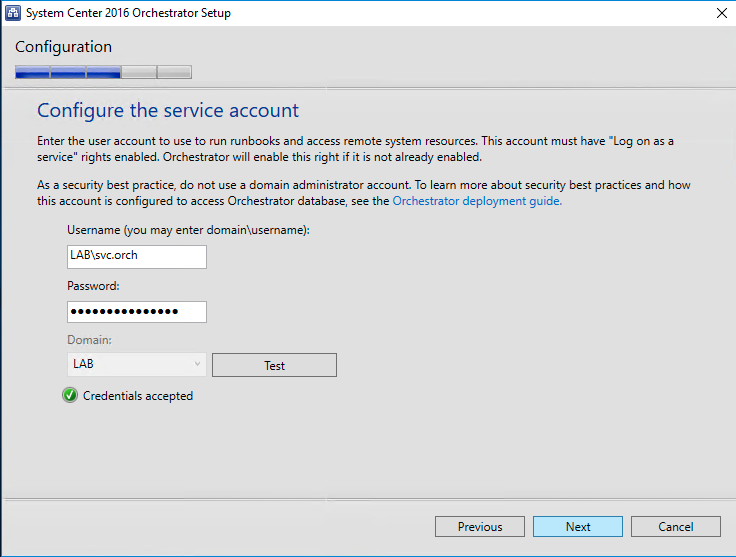Viewport: 736px width, 557px height.
Task: Click the green checkmark credentials icon
Action: pos(70,396)
